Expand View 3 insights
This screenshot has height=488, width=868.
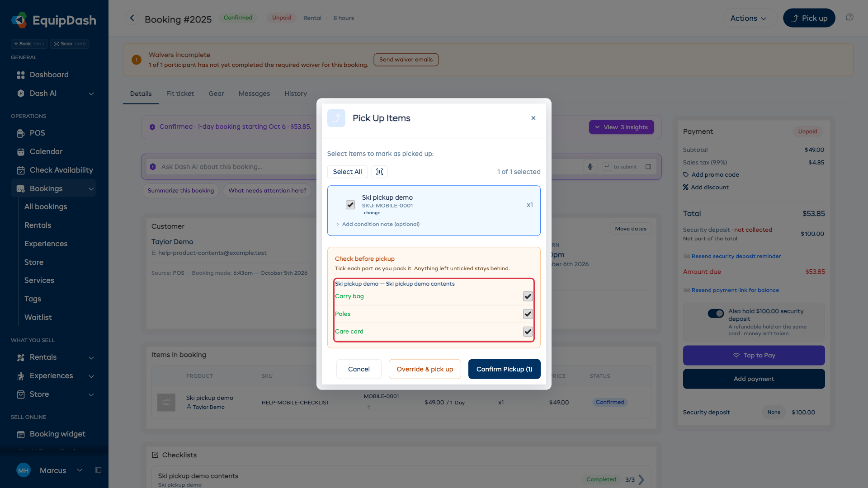621,127
